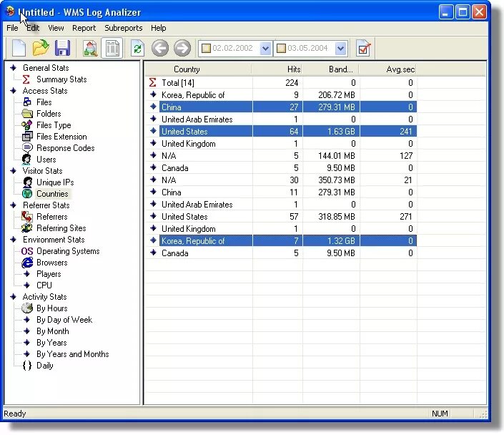504x435 pixels.
Task: Select the Canada row at the list bottom
Action: [x=282, y=253]
